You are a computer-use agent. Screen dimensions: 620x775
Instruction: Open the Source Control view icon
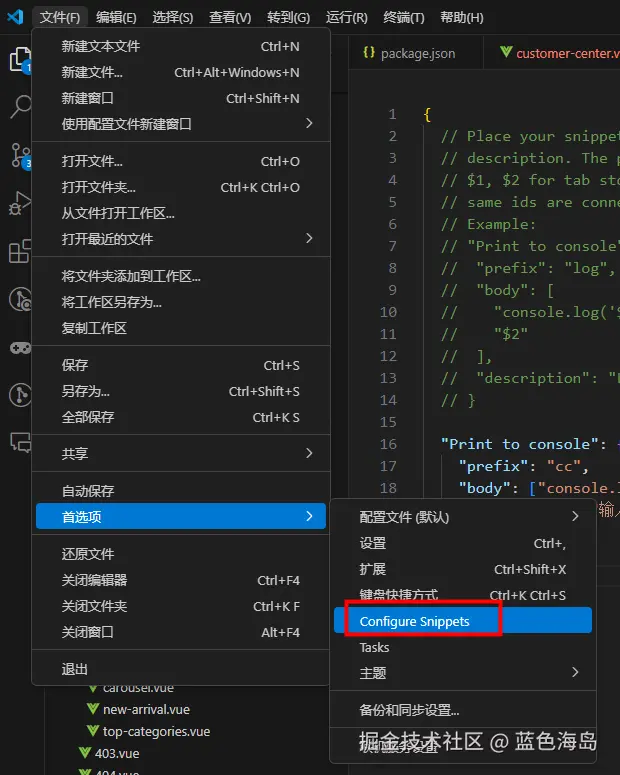(20, 156)
